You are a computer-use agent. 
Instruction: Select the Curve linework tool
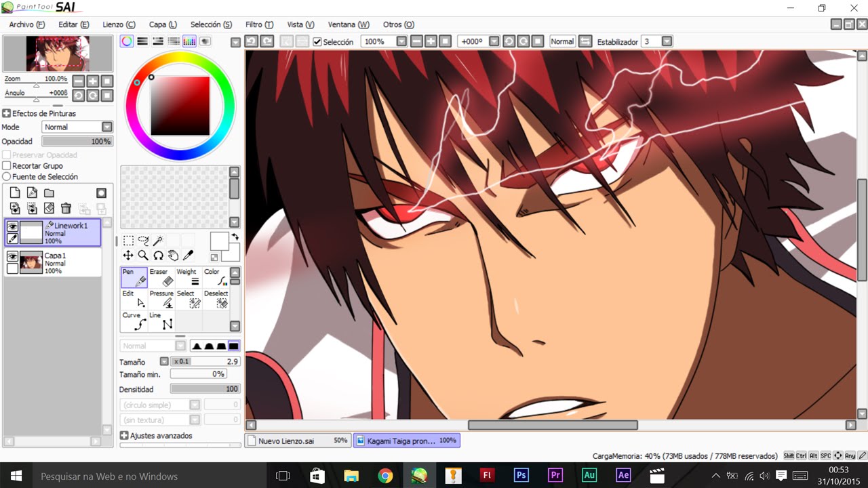[x=134, y=321]
